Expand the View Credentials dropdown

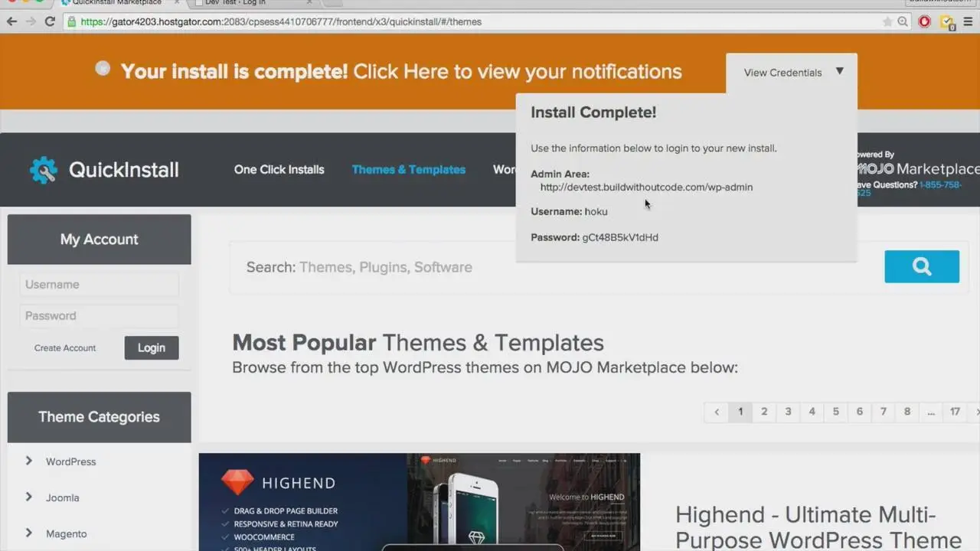792,72
